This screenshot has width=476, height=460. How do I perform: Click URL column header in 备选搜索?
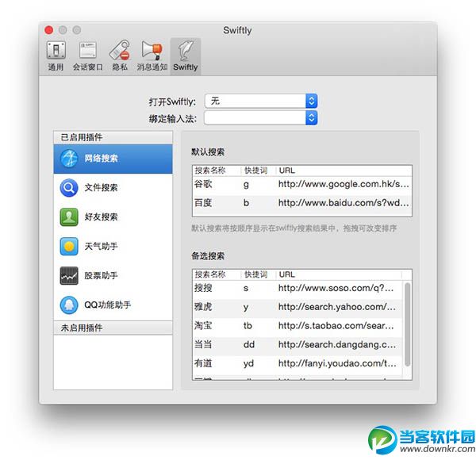click(287, 274)
